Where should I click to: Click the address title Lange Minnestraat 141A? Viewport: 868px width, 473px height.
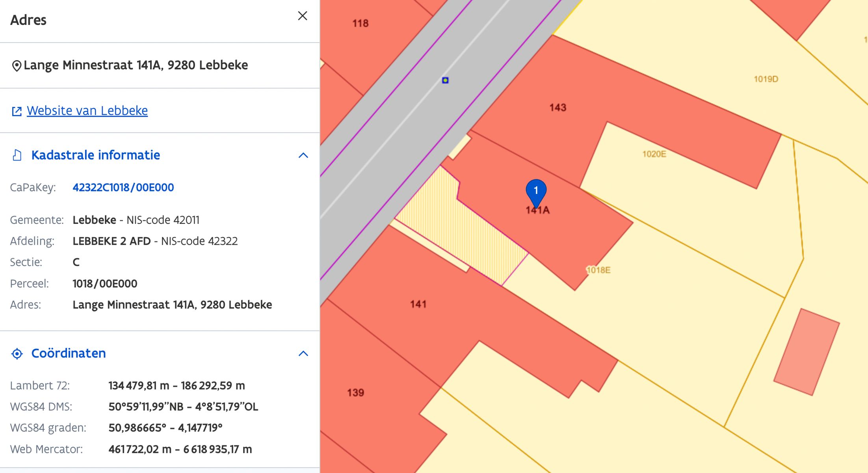pos(136,65)
